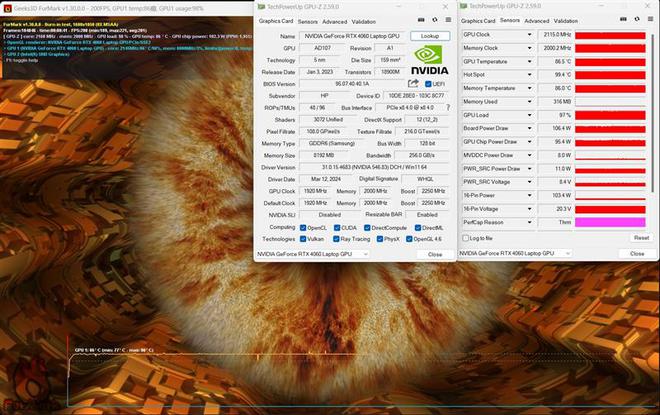Viewport: 660px width, 415px height.
Task: Click the GPU-Z icon in the Sensors window title
Action: click(x=464, y=6)
